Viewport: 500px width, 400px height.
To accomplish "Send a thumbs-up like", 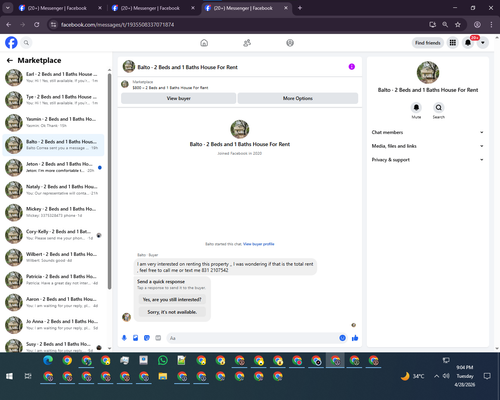I will pos(355,338).
